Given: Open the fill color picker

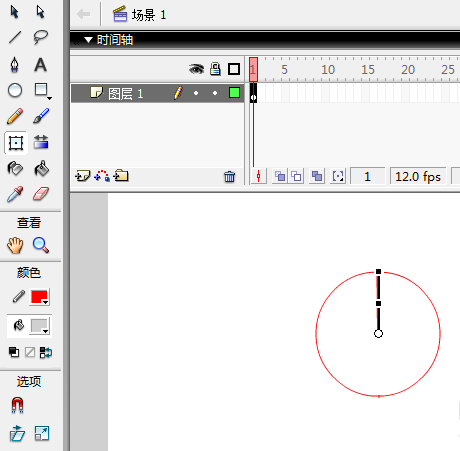Looking at the screenshot, I should [40, 326].
